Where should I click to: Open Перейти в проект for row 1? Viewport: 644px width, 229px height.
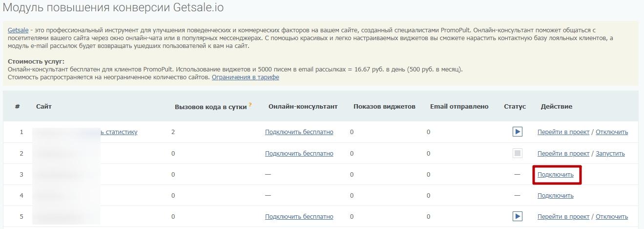point(563,132)
